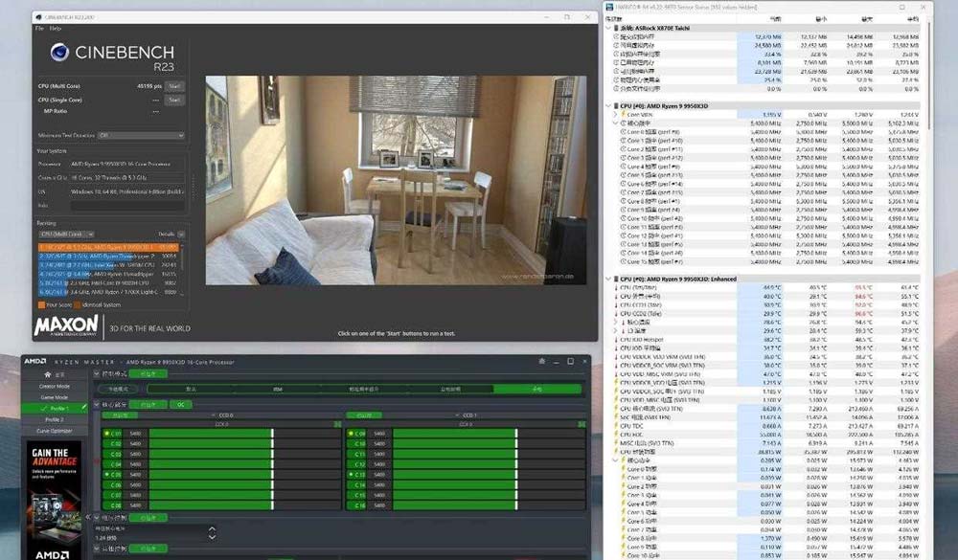
Task: Click the lightning icon beside CPU TDC row
Action: coord(616,426)
